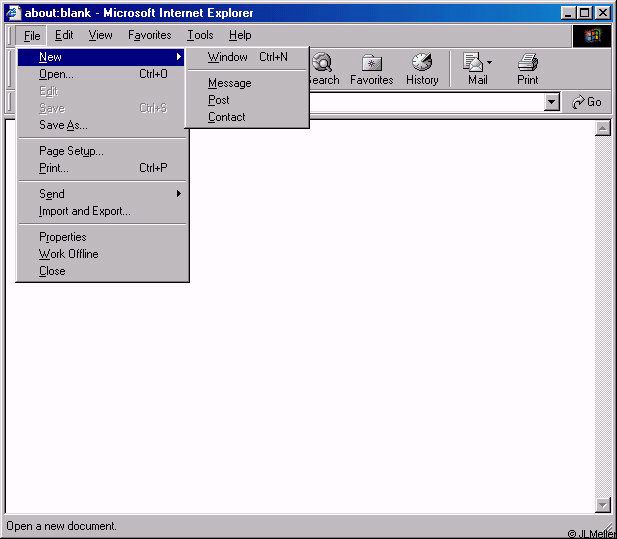Select Import and Export... menu item

pyautogui.click(x=102, y=211)
